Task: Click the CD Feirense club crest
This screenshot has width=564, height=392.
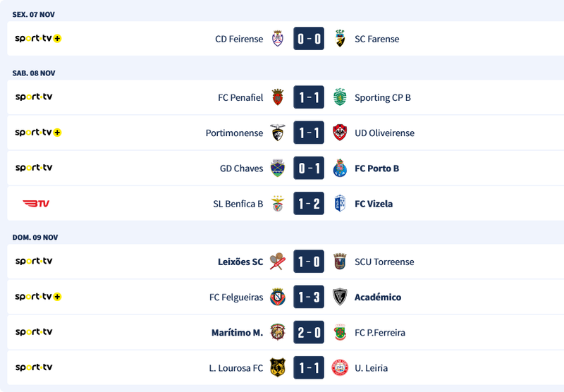Action: (278, 39)
